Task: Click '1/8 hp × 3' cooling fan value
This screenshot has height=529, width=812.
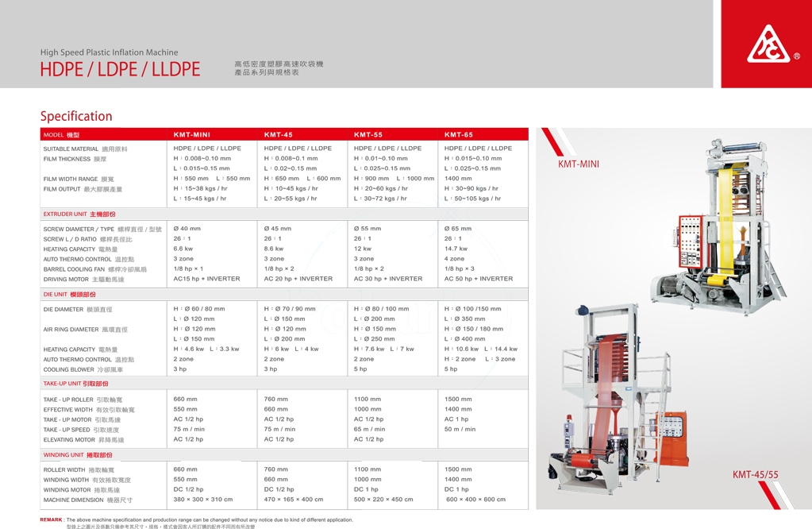Action: coord(460,268)
